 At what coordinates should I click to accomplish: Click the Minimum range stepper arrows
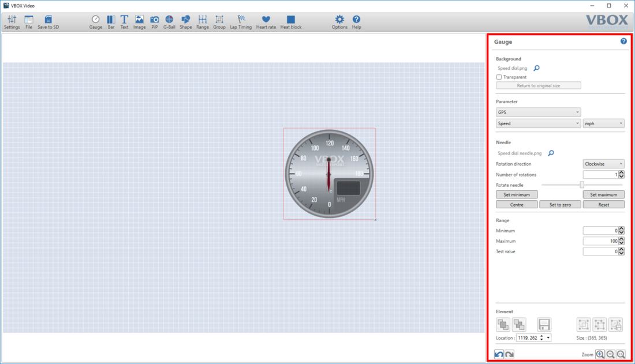click(621, 230)
